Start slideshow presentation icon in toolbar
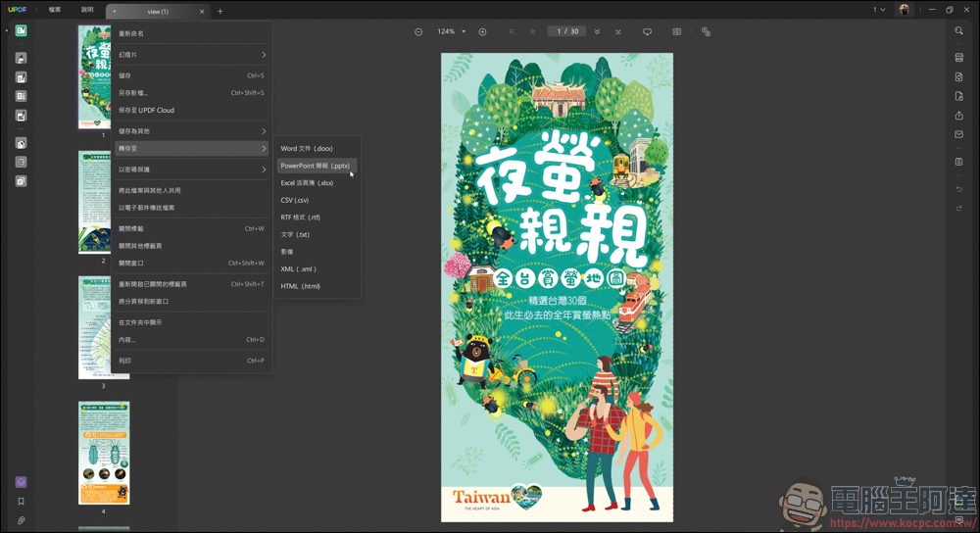 pyautogui.click(x=647, y=32)
